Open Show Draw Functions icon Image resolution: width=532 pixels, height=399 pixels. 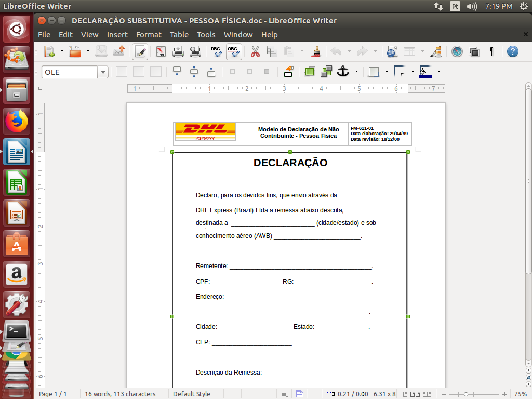point(436,51)
